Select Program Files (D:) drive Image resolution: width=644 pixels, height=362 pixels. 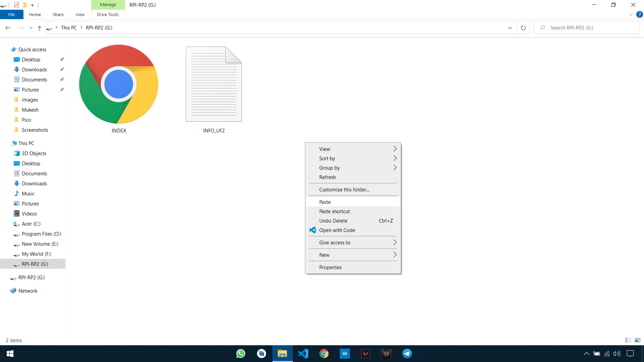click(x=41, y=234)
